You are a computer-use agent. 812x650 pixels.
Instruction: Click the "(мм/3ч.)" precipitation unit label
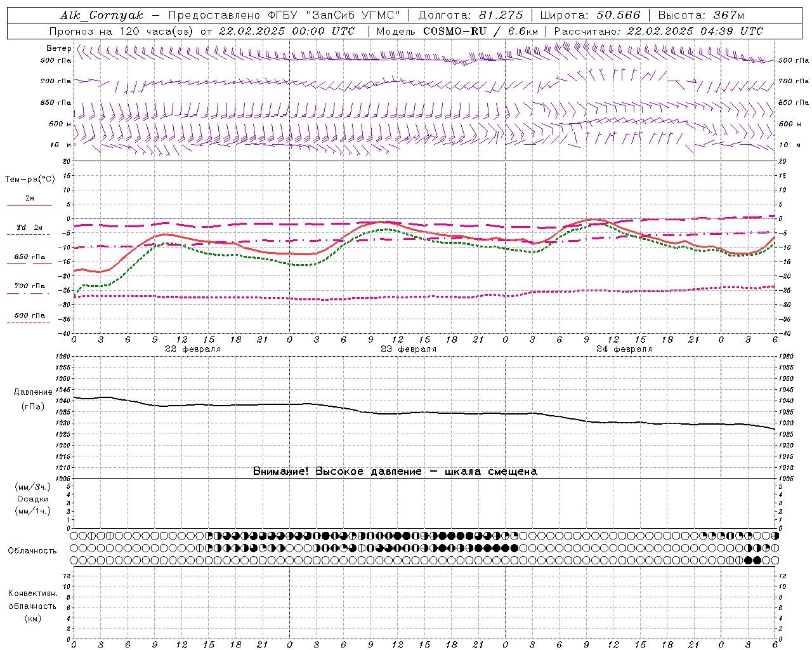[x=32, y=487]
